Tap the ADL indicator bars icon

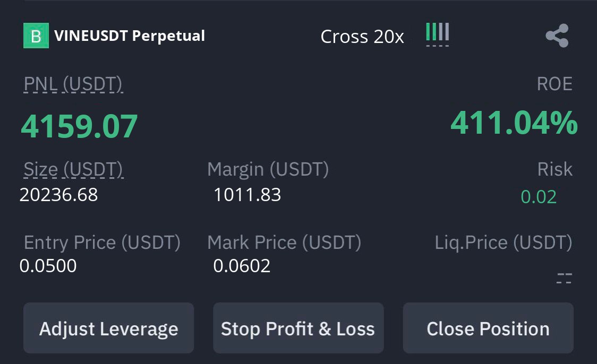pos(438,34)
